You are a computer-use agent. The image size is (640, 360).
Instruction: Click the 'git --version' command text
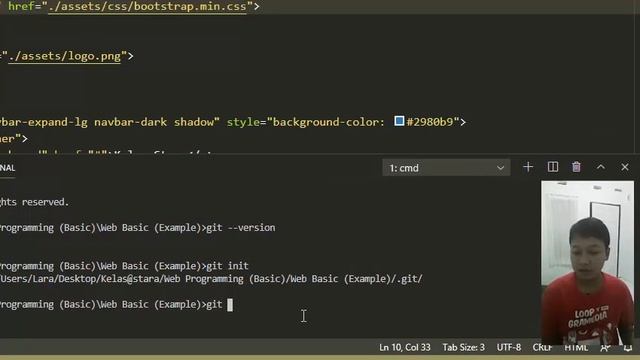click(241, 228)
